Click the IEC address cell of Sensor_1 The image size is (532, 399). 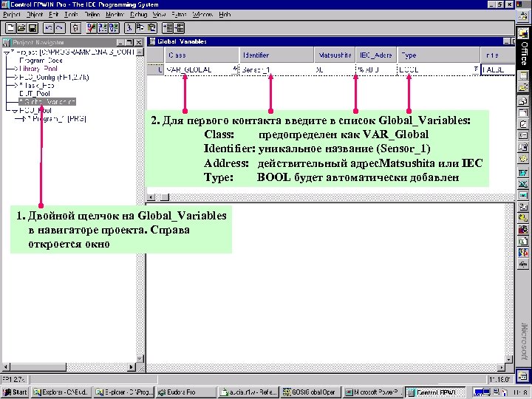point(376,69)
